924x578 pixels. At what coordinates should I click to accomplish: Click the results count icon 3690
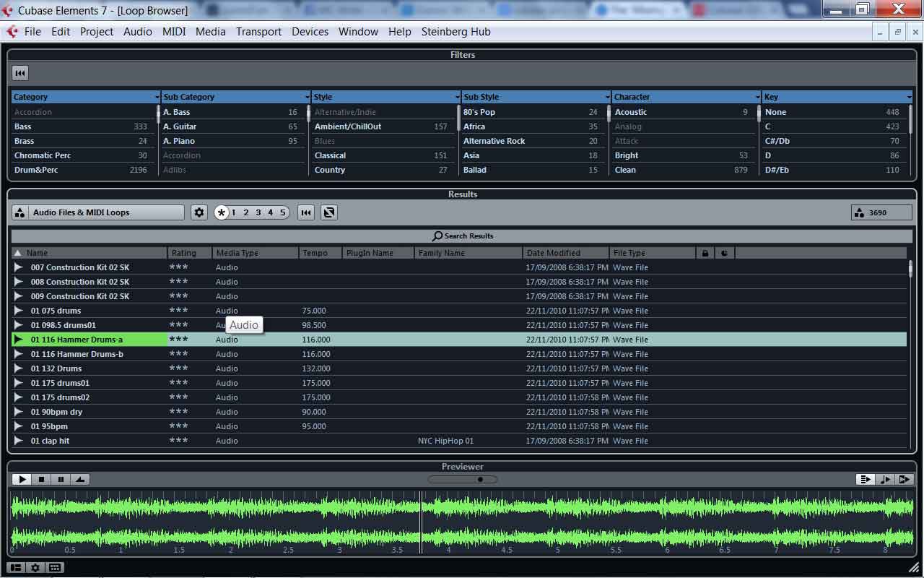click(x=859, y=212)
